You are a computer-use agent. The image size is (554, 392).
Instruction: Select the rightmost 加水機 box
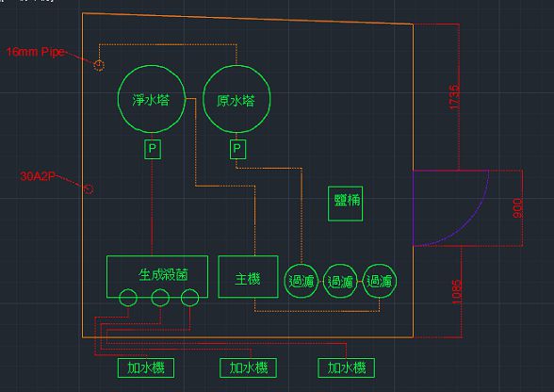(347, 367)
